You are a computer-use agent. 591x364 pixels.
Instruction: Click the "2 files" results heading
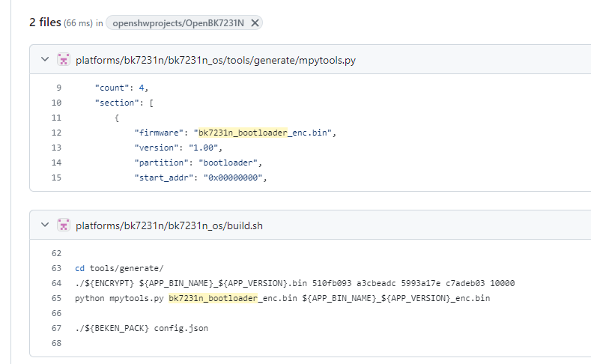click(x=45, y=22)
